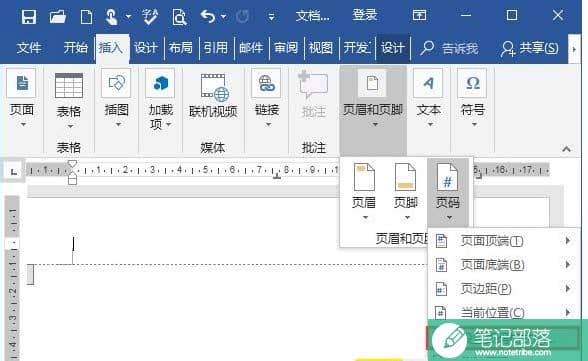Click in the header area at the text cursor

[73, 244]
